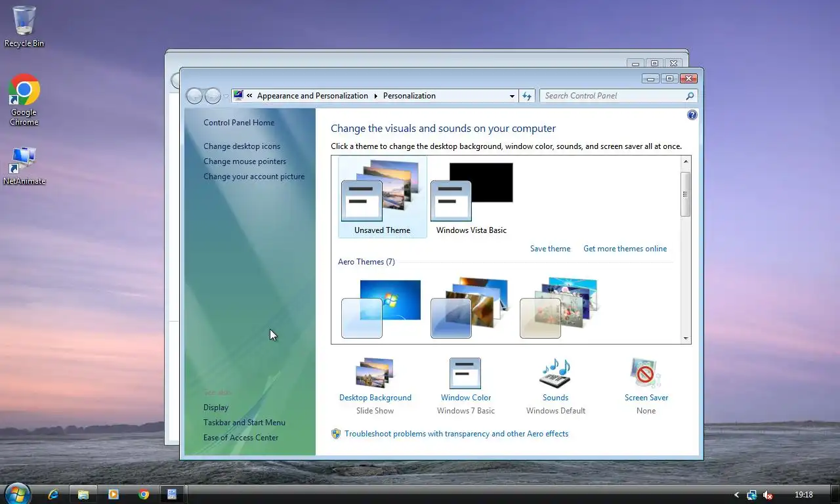
Task: Open recent pages dropdown next to Forward
Action: [226, 96]
